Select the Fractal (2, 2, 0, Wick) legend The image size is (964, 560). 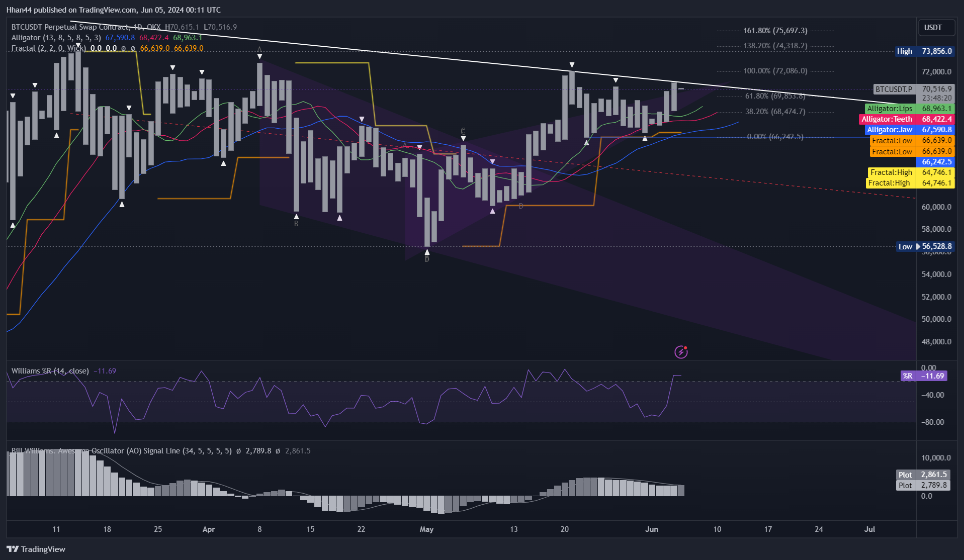click(49, 48)
